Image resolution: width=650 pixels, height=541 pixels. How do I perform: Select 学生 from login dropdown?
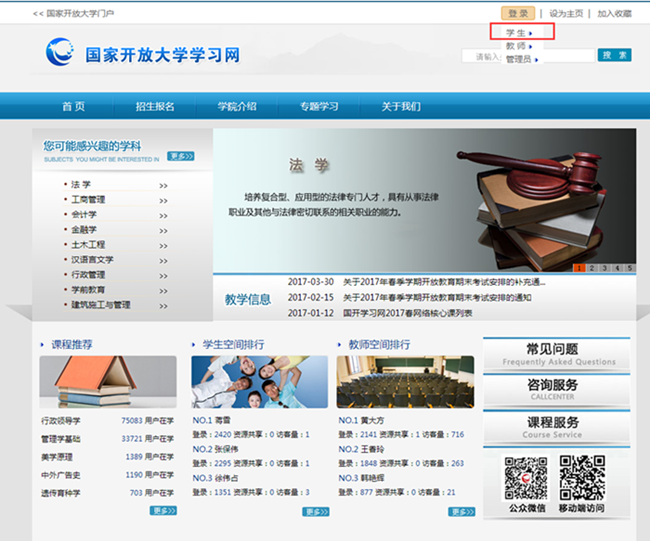[519, 33]
